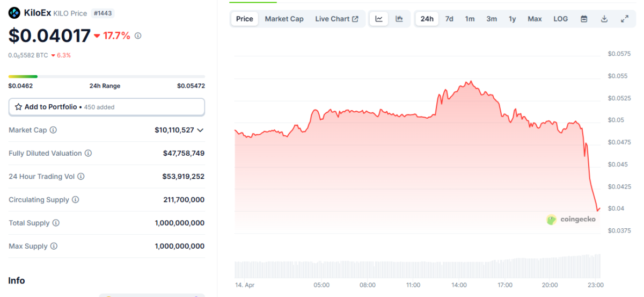
Task: Download chart data icon
Action: [x=604, y=19]
